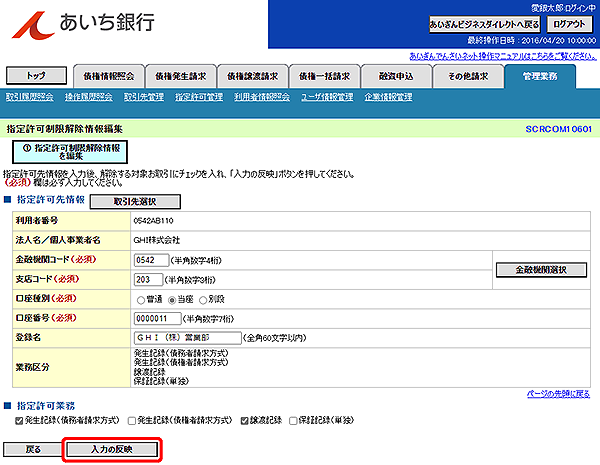Click the 登録名 input field

188,338
